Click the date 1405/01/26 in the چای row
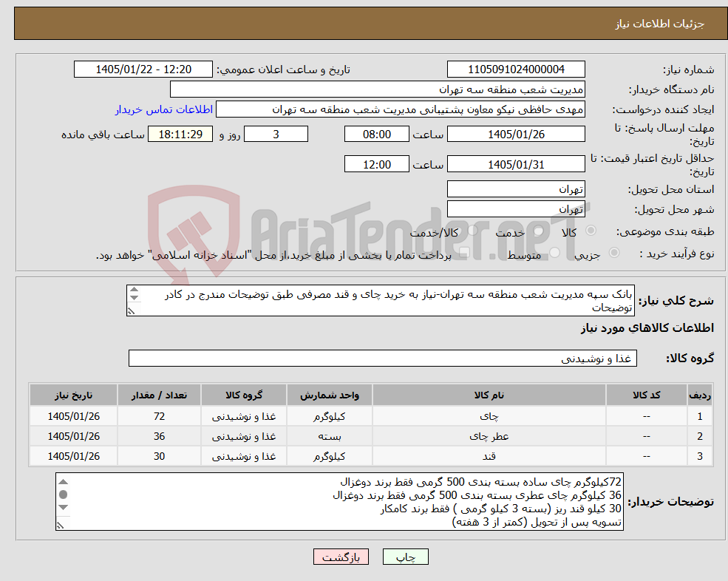Screen dimensions: 728x581 click(x=73, y=417)
